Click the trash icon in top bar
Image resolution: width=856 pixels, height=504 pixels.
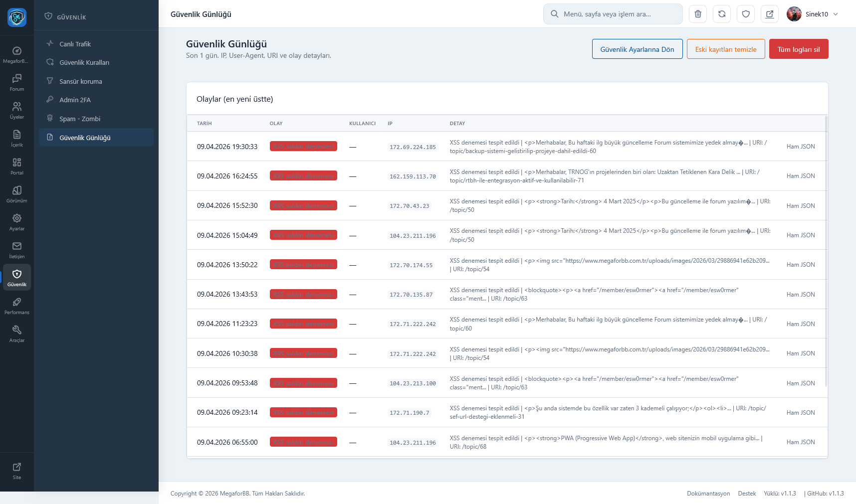click(x=698, y=14)
